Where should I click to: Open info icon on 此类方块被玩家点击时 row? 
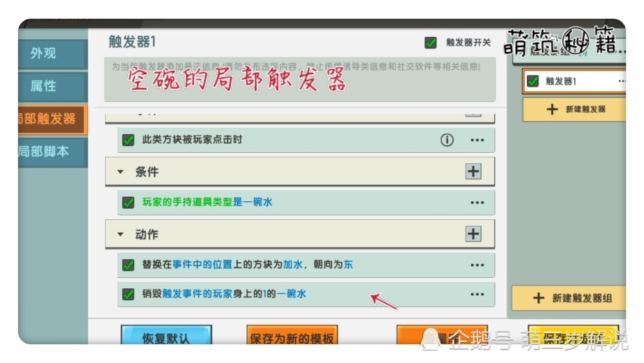tap(447, 140)
